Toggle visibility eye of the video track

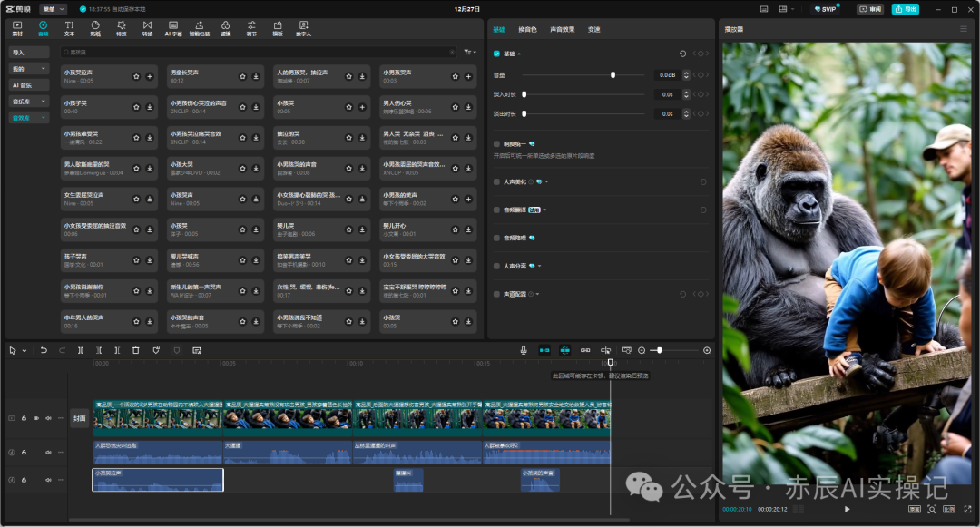36,418
